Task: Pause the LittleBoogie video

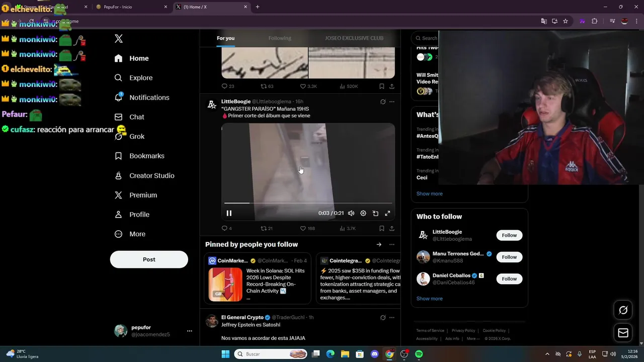Action: (229, 213)
